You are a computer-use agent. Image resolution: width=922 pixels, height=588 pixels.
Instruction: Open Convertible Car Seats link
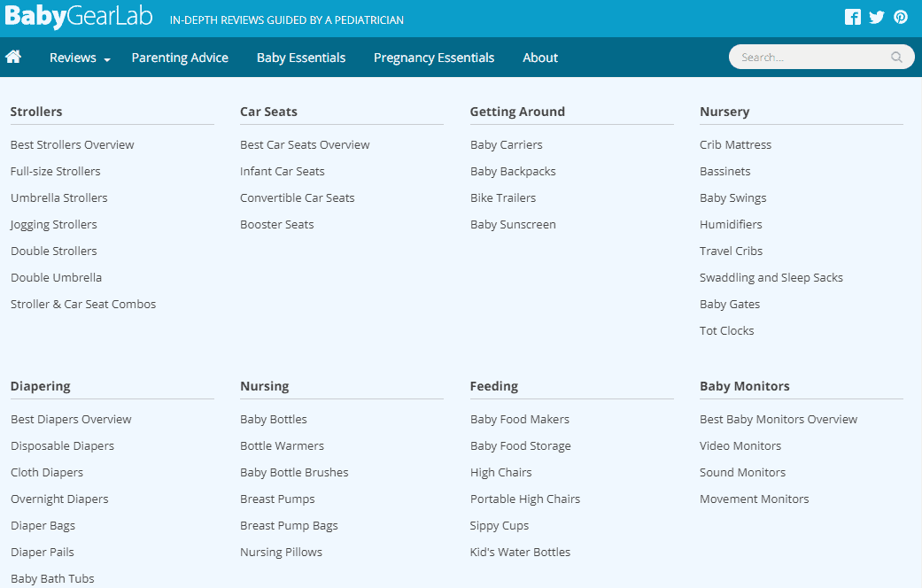tap(298, 197)
